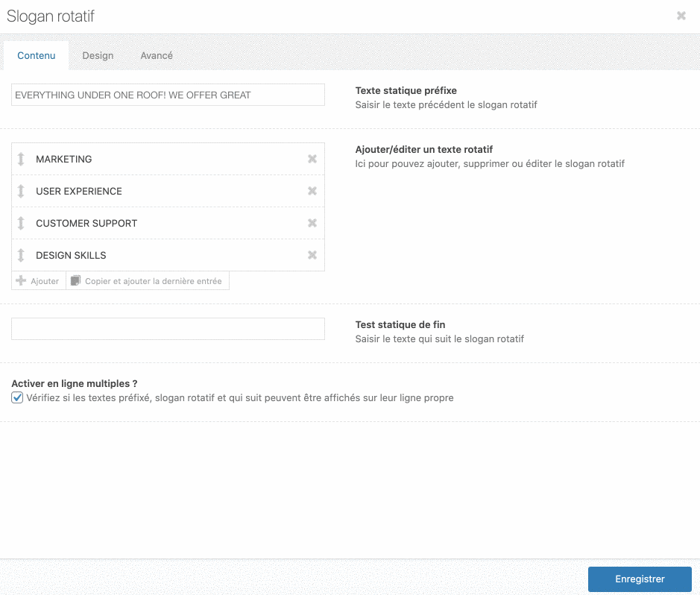This screenshot has width=700, height=595.
Task: Edit the DESIGN SKILLS text entry
Action: [x=164, y=255]
